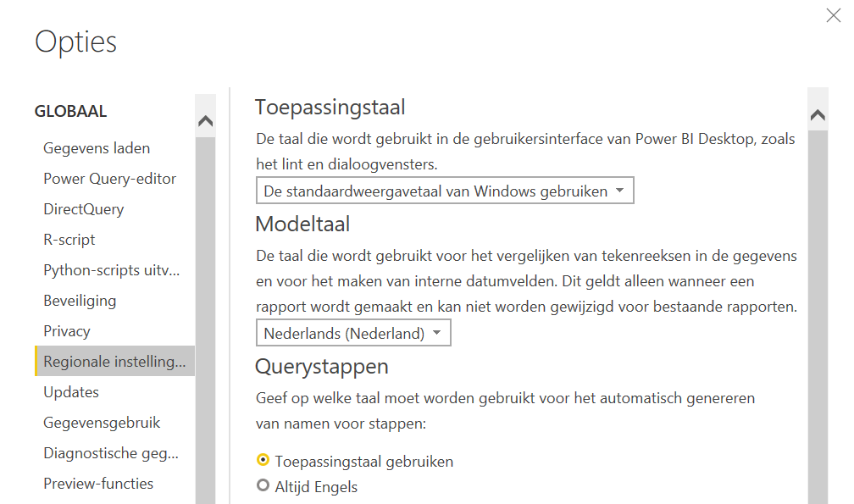Viewport: 854px width, 504px height.
Task: Open 'Diagnostische gegevens' sidebar item
Action: point(111,453)
